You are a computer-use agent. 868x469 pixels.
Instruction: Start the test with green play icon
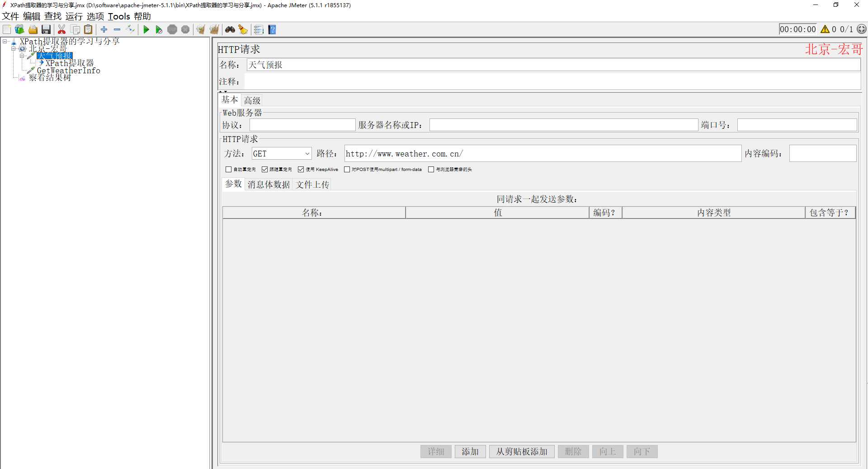tap(146, 29)
